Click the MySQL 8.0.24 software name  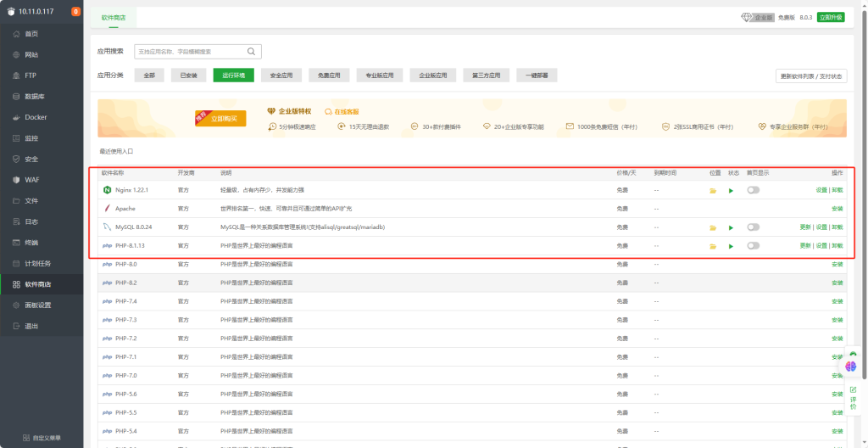coord(133,227)
